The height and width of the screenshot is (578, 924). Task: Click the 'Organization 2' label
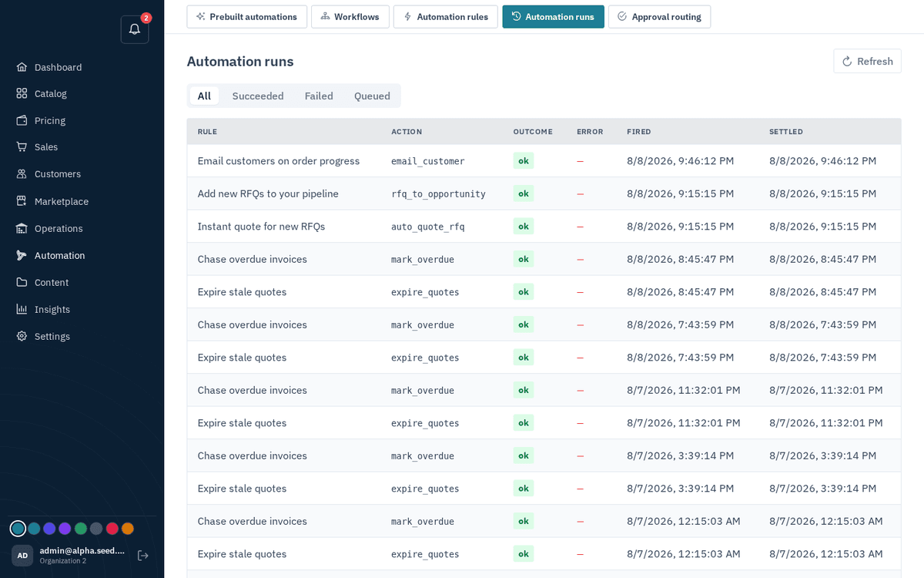63,561
